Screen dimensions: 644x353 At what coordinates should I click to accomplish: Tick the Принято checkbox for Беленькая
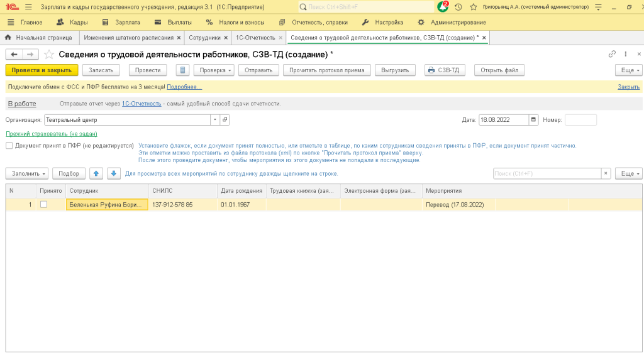43,204
